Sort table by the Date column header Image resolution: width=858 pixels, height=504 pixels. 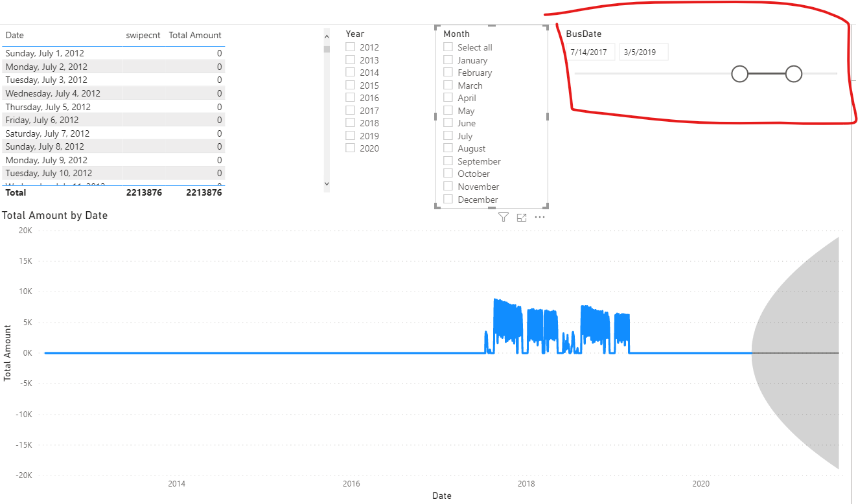(x=15, y=36)
